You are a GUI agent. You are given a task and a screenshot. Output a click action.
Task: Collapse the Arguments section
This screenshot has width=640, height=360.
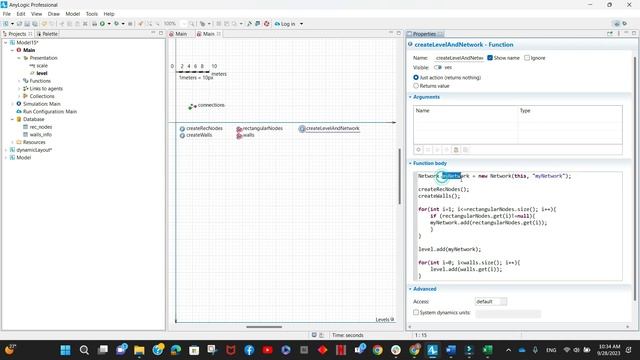[410, 97]
